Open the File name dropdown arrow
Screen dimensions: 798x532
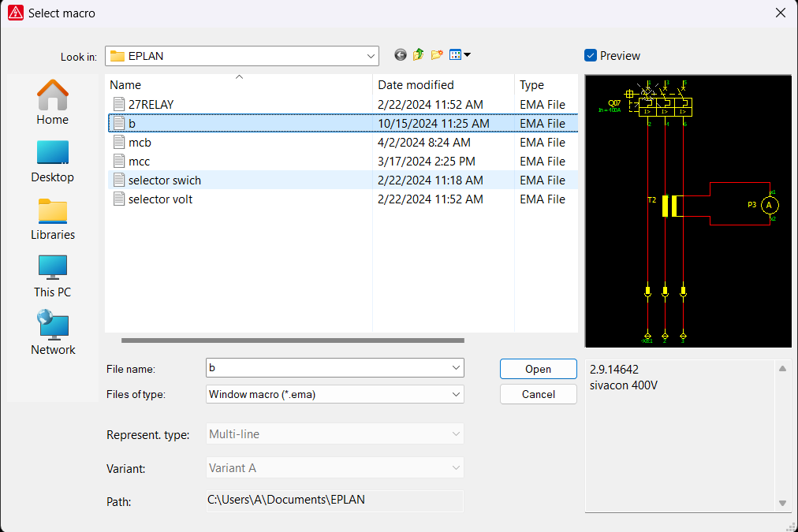[456, 368]
